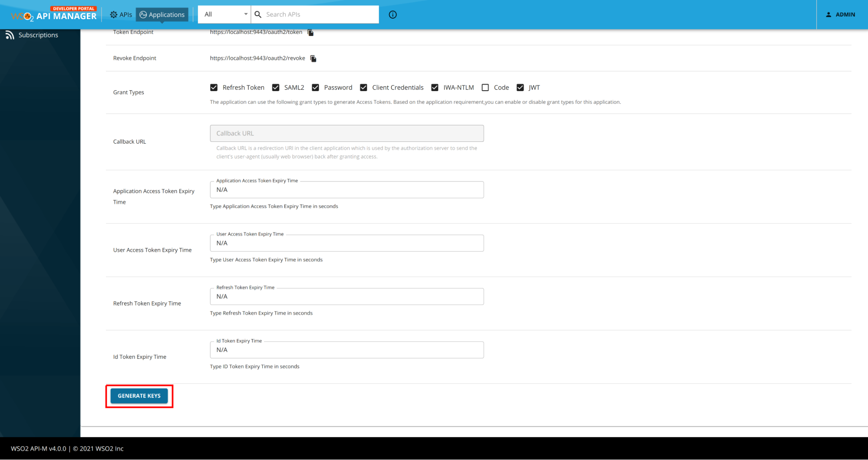This screenshot has height=460, width=868.
Task: Click the globe icon on Applications tab
Action: (x=143, y=14)
